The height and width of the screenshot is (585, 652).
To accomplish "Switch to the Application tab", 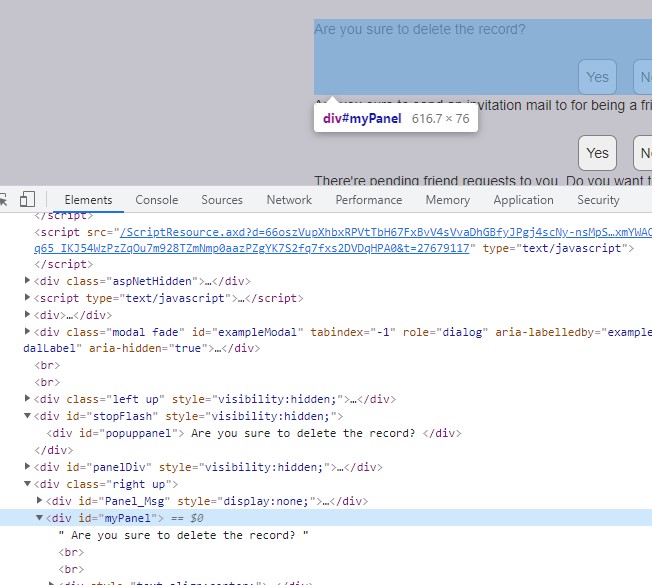I will (524, 200).
